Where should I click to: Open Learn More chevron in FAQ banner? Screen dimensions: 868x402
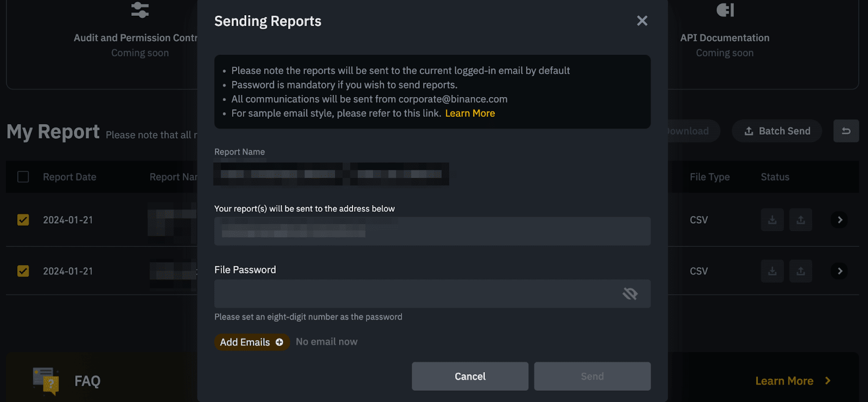[827, 381]
